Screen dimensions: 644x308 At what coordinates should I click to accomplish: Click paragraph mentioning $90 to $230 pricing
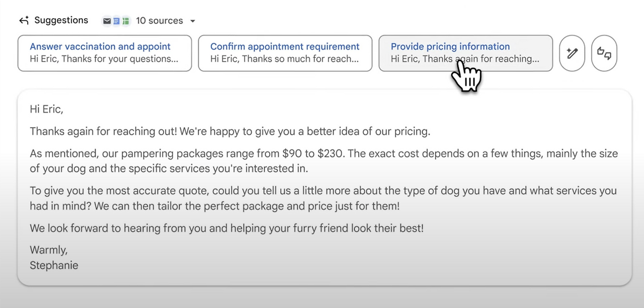click(322, 161)
